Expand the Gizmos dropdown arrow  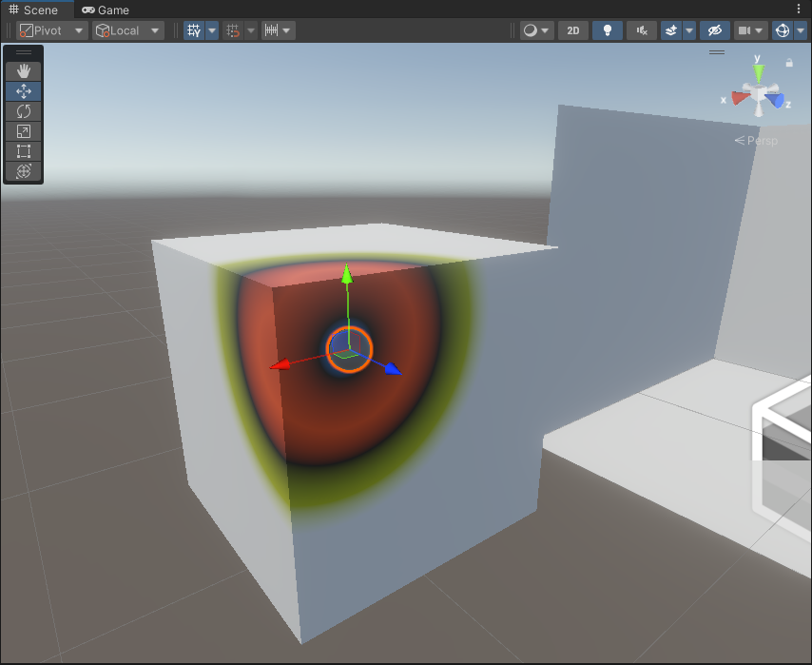[801, 30]
